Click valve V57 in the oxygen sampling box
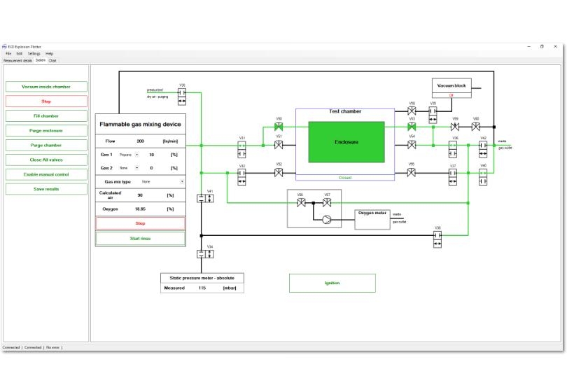 coord(327,203)
